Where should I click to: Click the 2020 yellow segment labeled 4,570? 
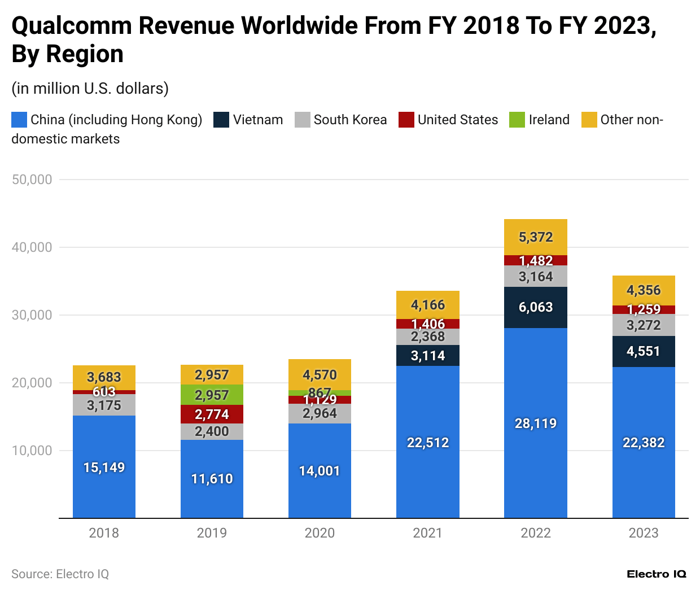tap(320, 374)
